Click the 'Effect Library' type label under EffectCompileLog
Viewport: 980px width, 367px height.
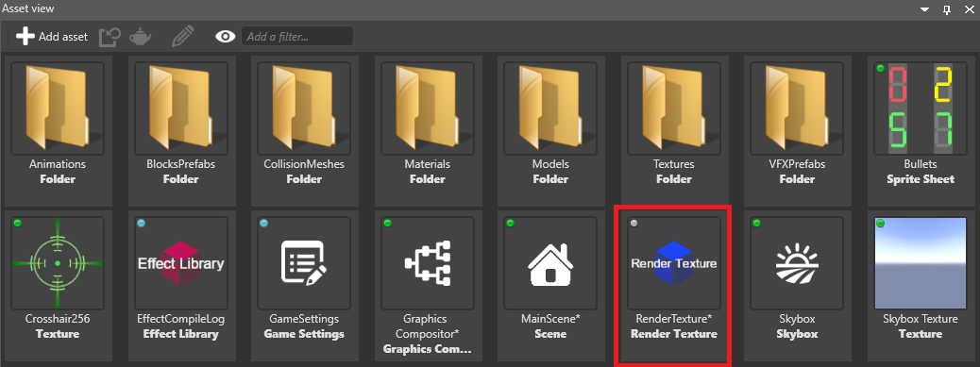[180, 334]
